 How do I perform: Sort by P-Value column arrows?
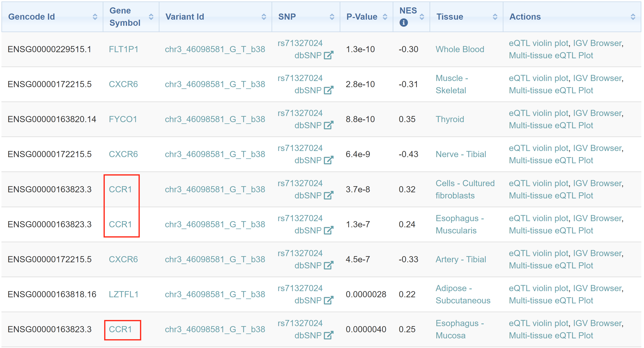(x=385, y=17)
